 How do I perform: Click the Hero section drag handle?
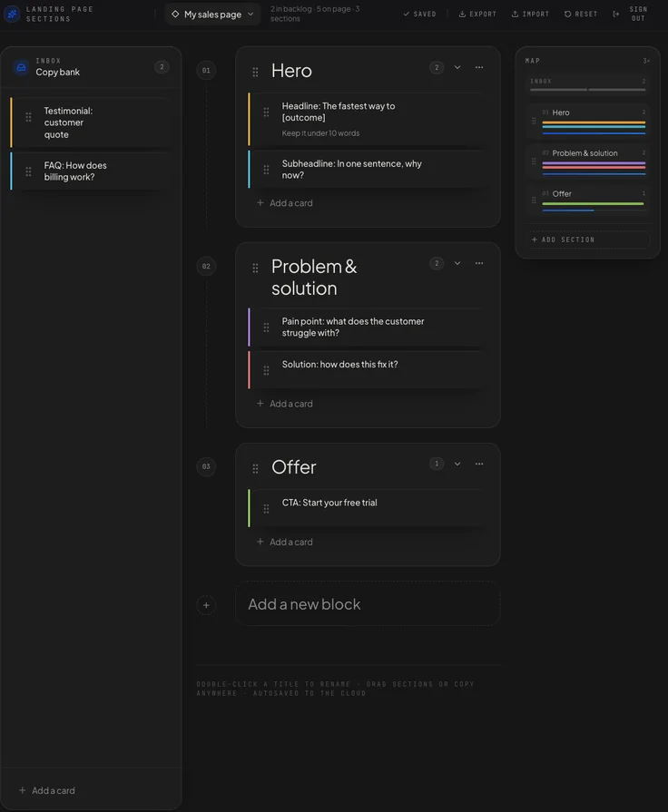[x=255, y=72]
